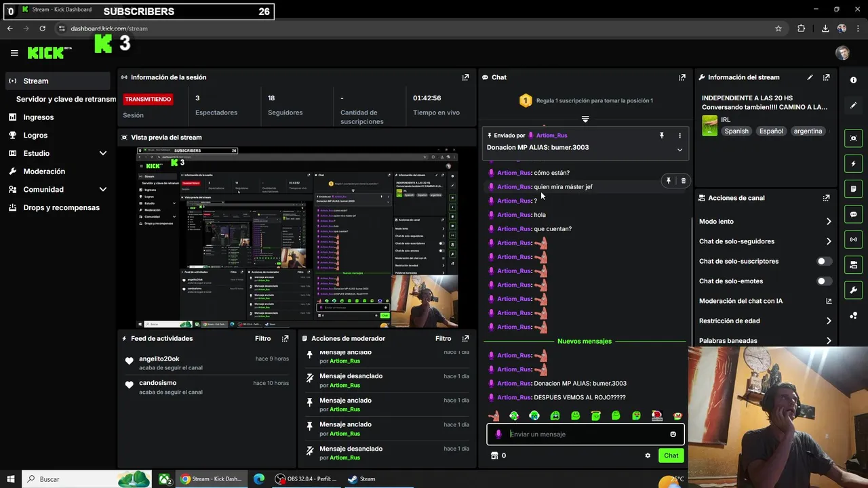The height and width of the screenshot is (488, 868).
Task: Toggle Chat de solo-suscriptores switch
Action: 825,261
